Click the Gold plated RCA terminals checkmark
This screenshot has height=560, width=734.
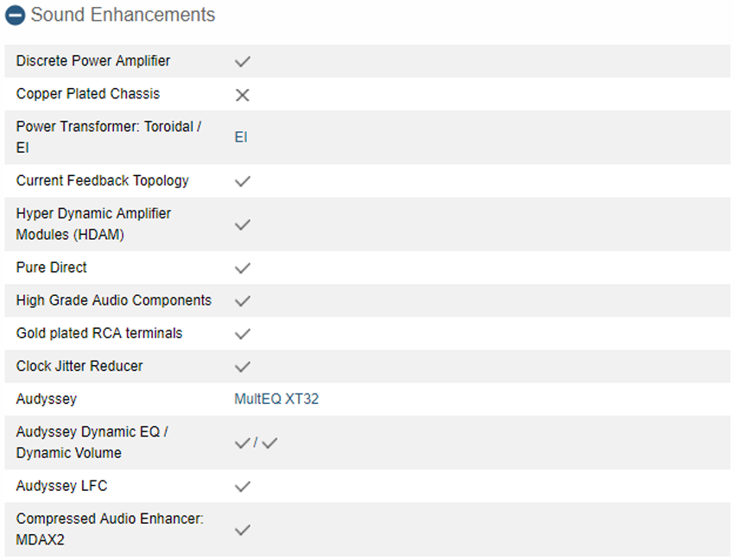point(243,334)
